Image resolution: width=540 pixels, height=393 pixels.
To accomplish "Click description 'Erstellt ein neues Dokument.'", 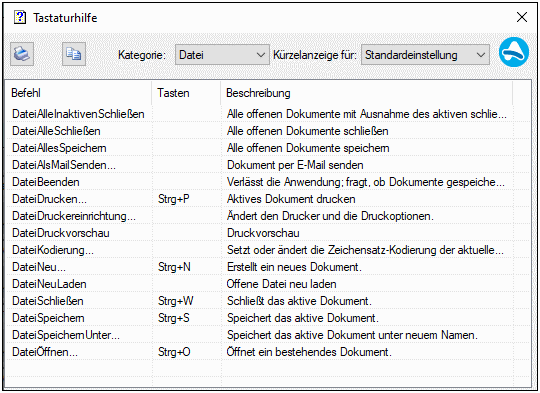I will point(294,267).
